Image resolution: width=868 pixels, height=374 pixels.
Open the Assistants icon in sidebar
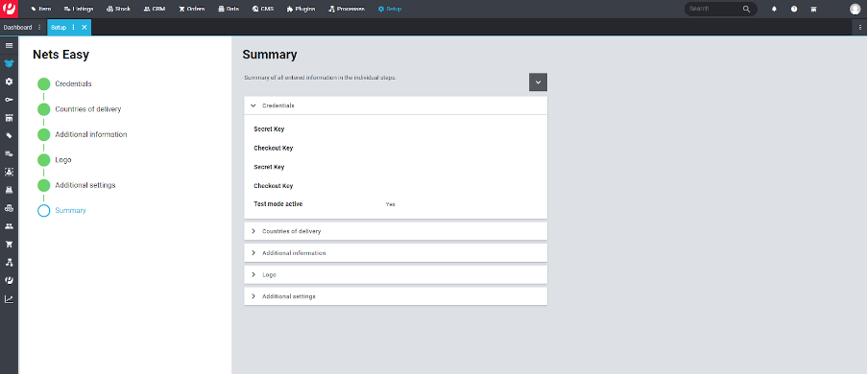point(9,63)
